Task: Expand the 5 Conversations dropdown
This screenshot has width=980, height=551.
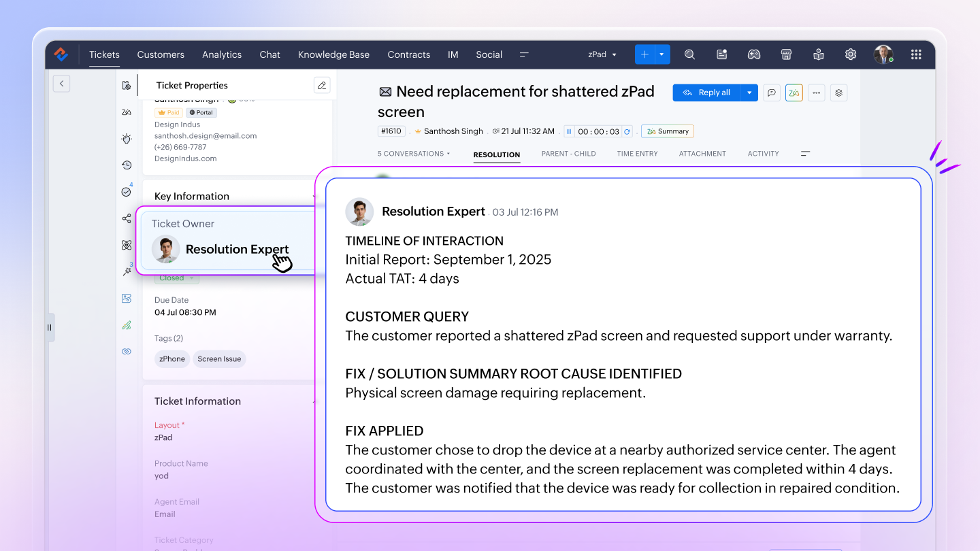Action: [414, 154]
